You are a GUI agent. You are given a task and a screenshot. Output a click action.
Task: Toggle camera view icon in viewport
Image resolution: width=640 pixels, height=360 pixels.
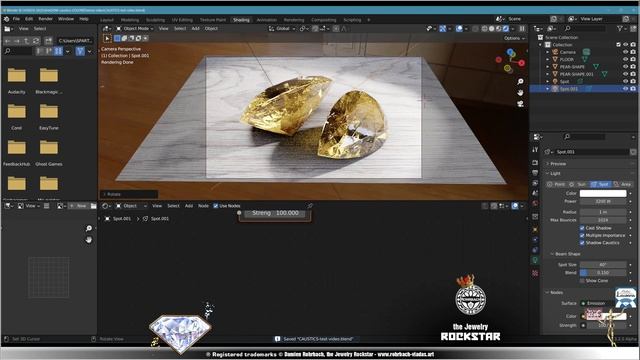click(520, 104)
